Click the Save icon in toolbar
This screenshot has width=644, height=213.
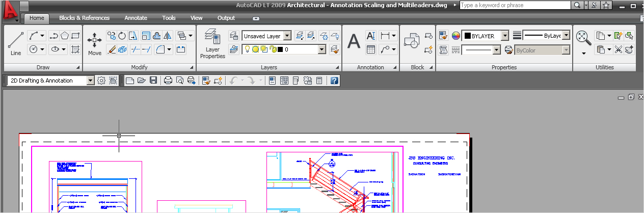tap(153, 81)
